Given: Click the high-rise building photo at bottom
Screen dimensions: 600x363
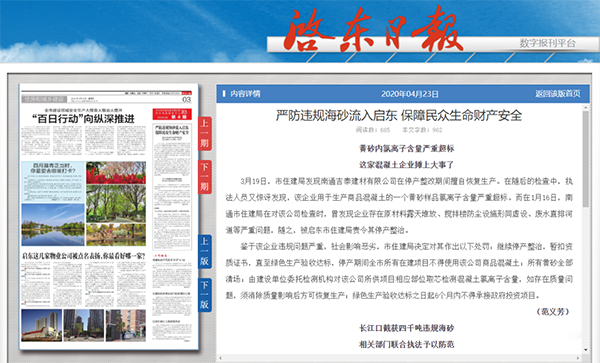Looking at the screenshot, I should (41, 325).
